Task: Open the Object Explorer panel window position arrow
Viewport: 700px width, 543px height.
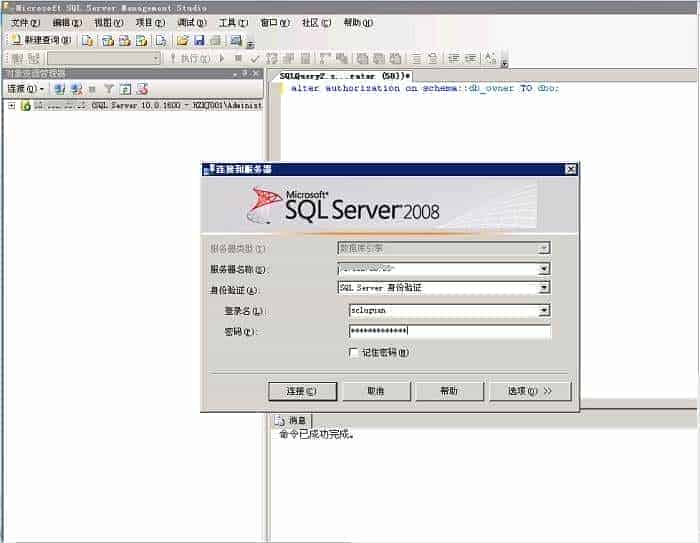Action: [235, 74]
